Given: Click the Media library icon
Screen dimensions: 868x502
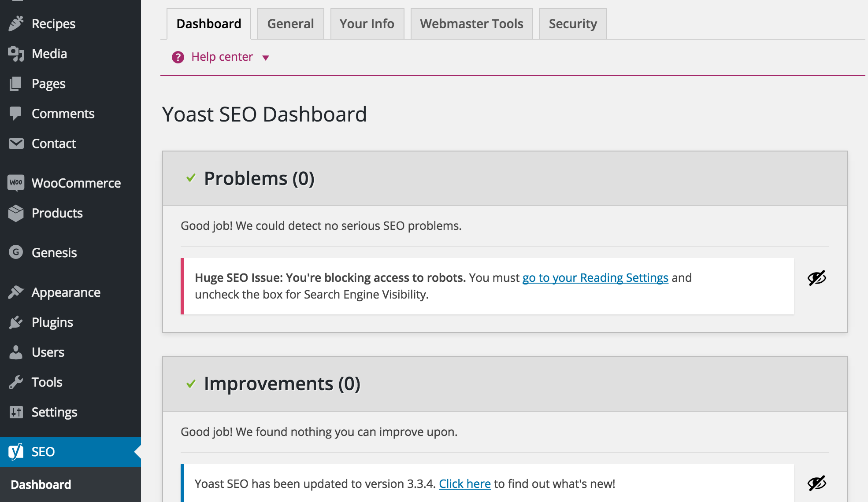Looking at the screenshot, I should [16, 54].
